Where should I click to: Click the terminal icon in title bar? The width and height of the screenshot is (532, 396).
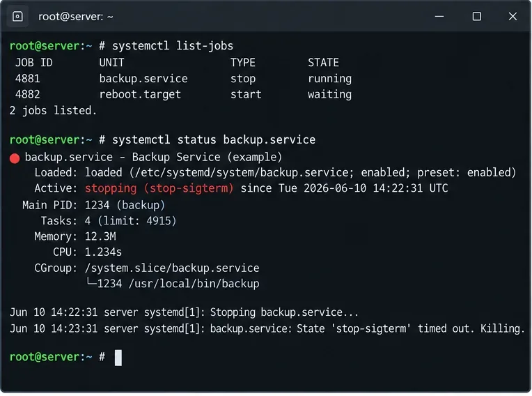pyautogui.click(x=17, y=16)
